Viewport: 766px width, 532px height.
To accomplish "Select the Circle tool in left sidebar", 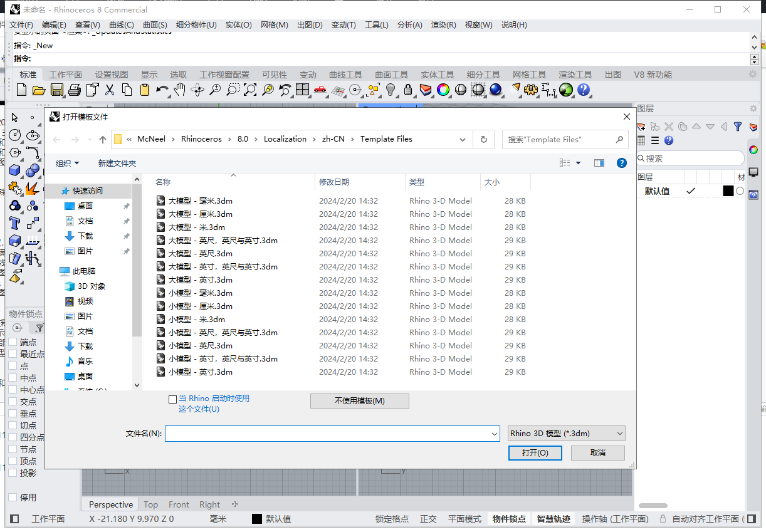I will pos(15,135).
